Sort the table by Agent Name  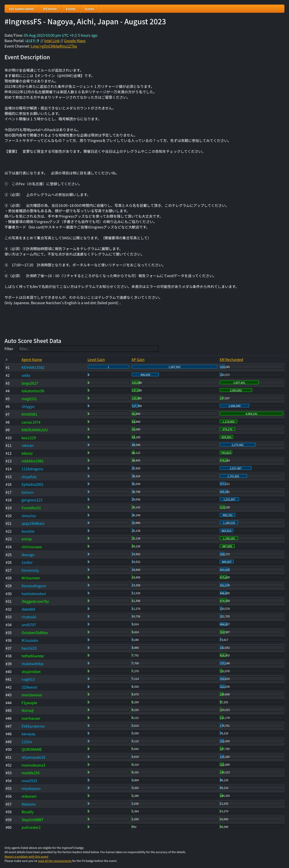click(32, 360)
